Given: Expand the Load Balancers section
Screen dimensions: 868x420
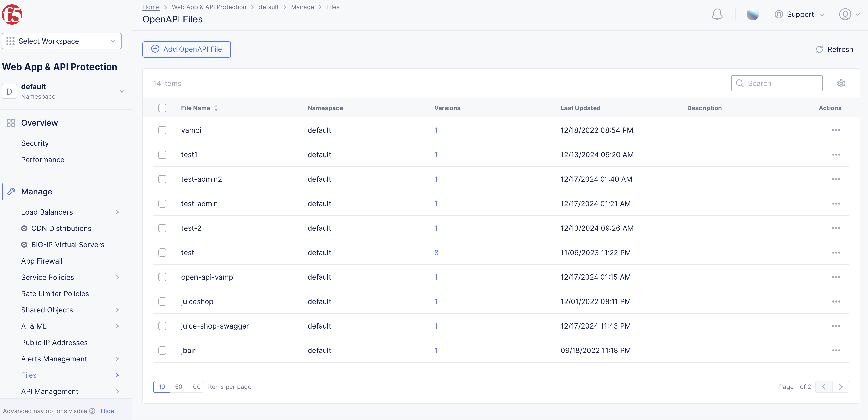Looking at the screenshot, I should point(117,212).
